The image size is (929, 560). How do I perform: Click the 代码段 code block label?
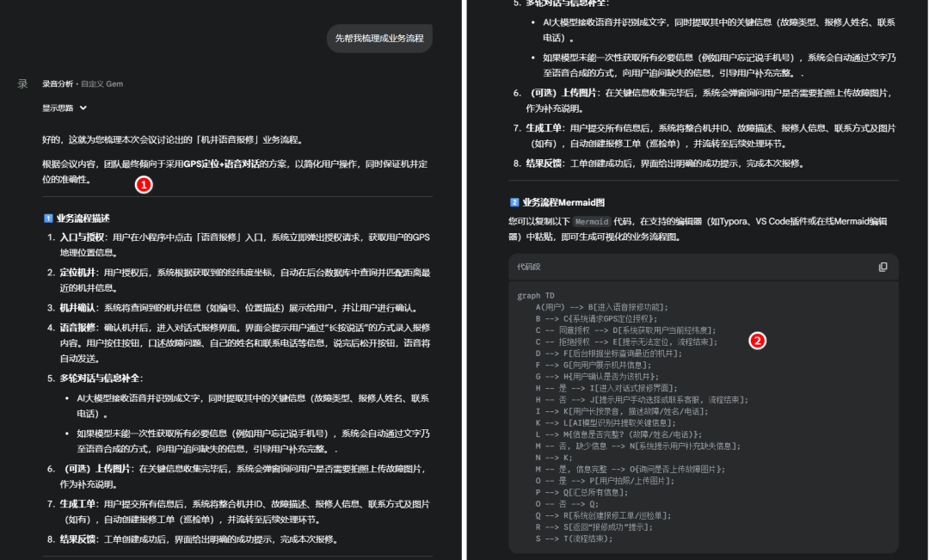(528, 268)
